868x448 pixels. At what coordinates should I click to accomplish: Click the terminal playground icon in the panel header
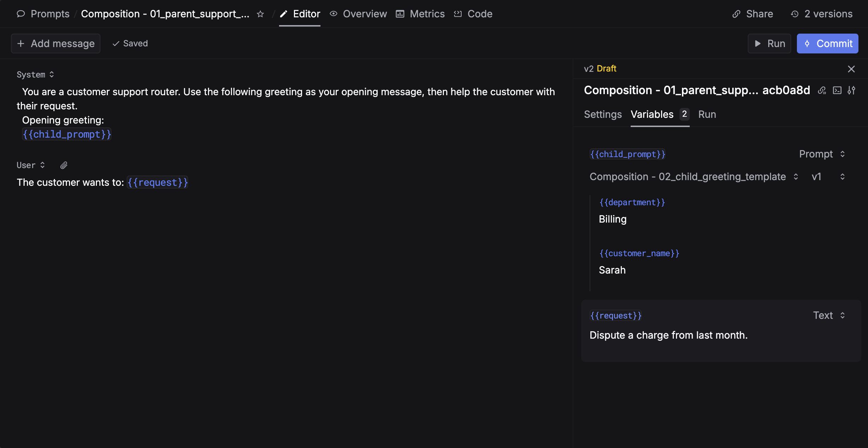point(837,91)
